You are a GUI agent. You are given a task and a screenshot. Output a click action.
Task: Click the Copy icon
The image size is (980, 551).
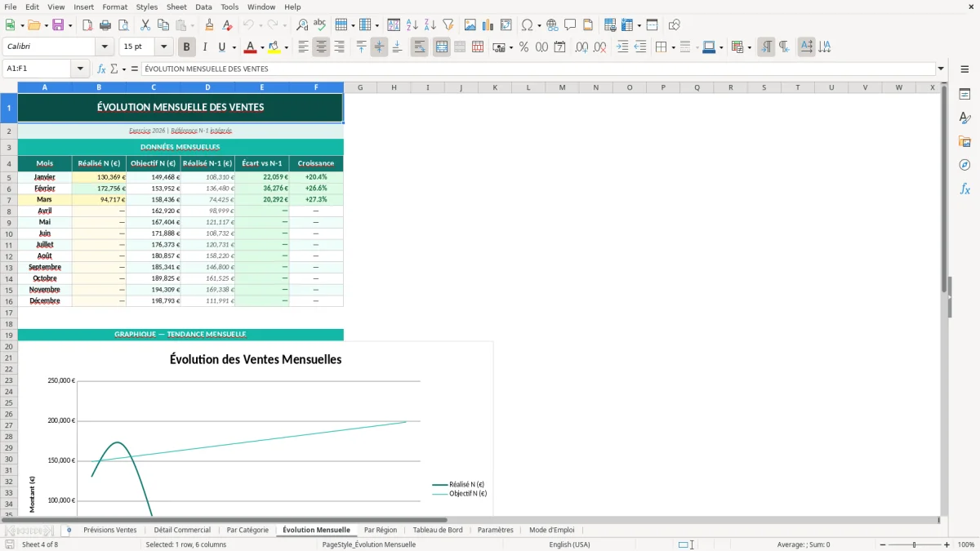point(163,25)
